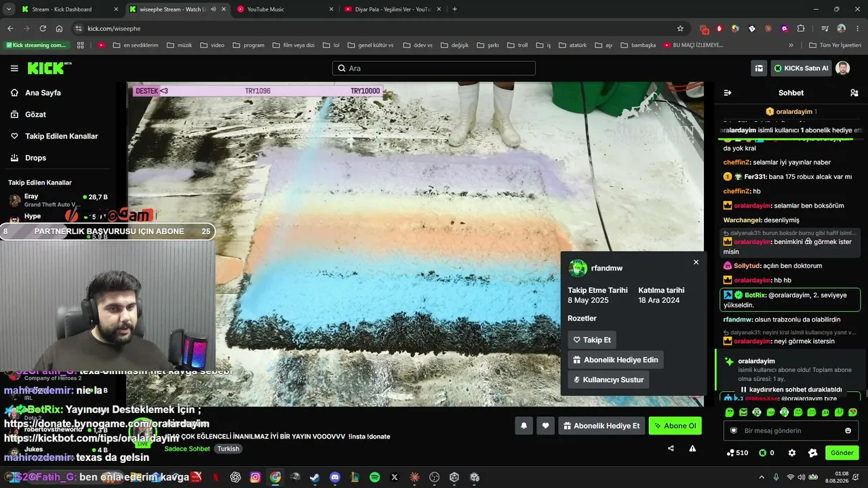Click the KICKs balance counter
The height and width of the screenshot is (488, 868).
click(x=767, y=453)
